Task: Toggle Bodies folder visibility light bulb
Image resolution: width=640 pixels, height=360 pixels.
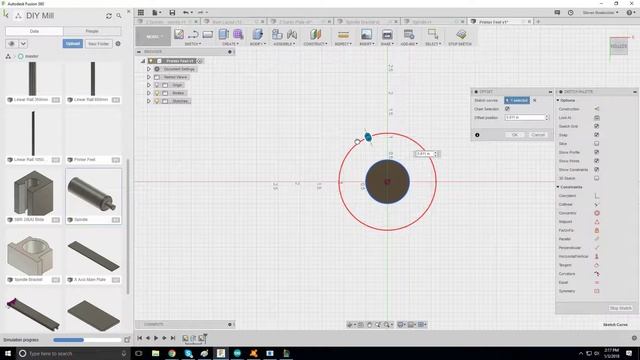Action: point(157,93)
